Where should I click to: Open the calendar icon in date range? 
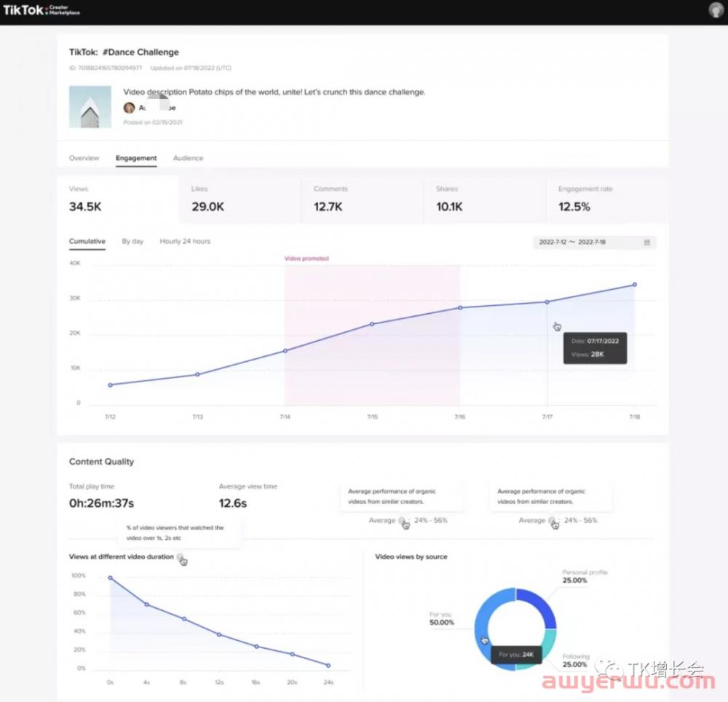click(646, 242)
